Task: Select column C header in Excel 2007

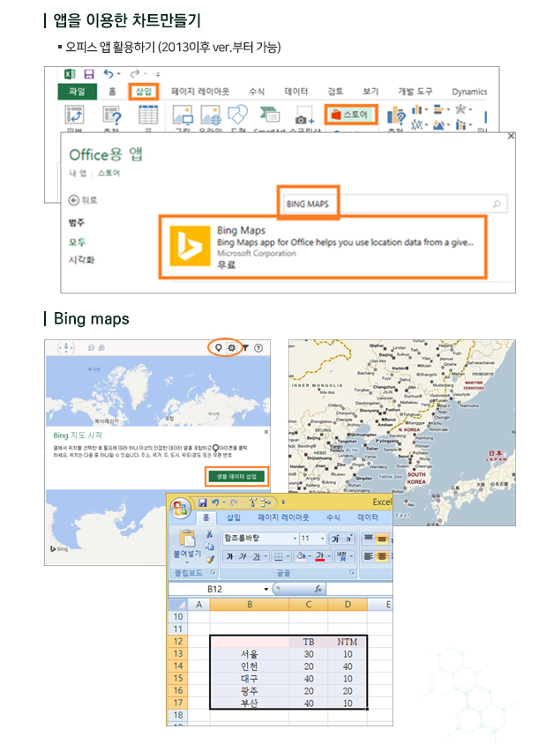Action: [x=309, y=604]
